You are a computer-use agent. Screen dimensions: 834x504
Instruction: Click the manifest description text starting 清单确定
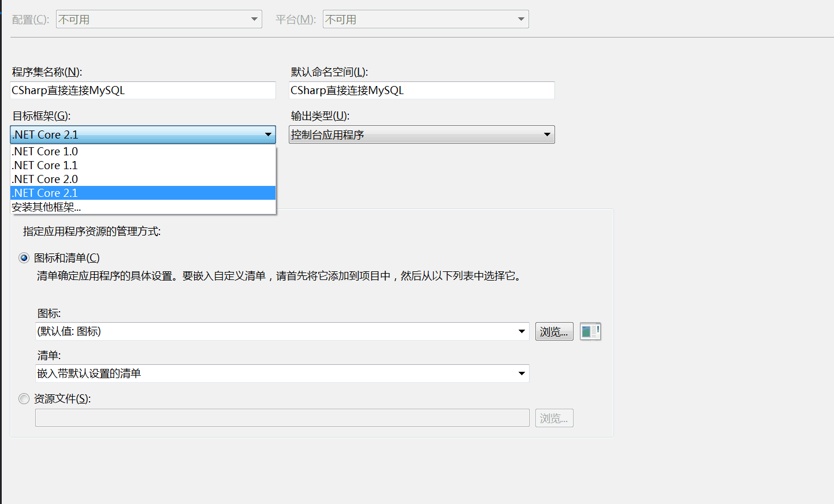280,276
